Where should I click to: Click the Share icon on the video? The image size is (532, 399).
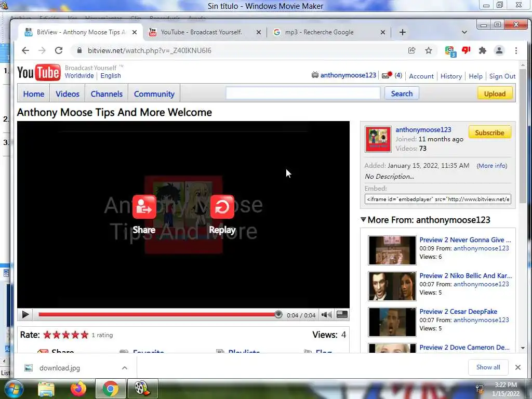[x=144, y=207]
